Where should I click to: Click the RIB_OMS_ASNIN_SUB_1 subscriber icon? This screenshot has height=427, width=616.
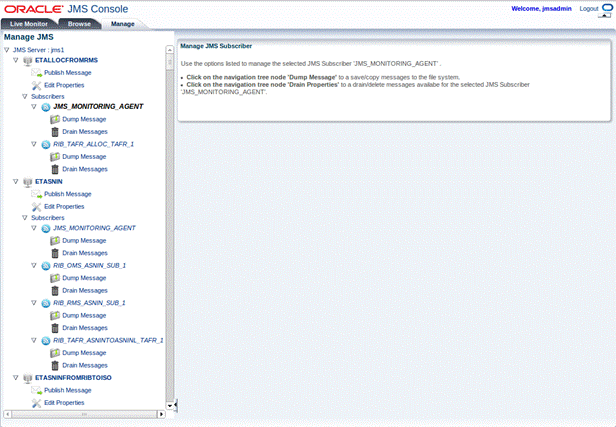[46, 266]
